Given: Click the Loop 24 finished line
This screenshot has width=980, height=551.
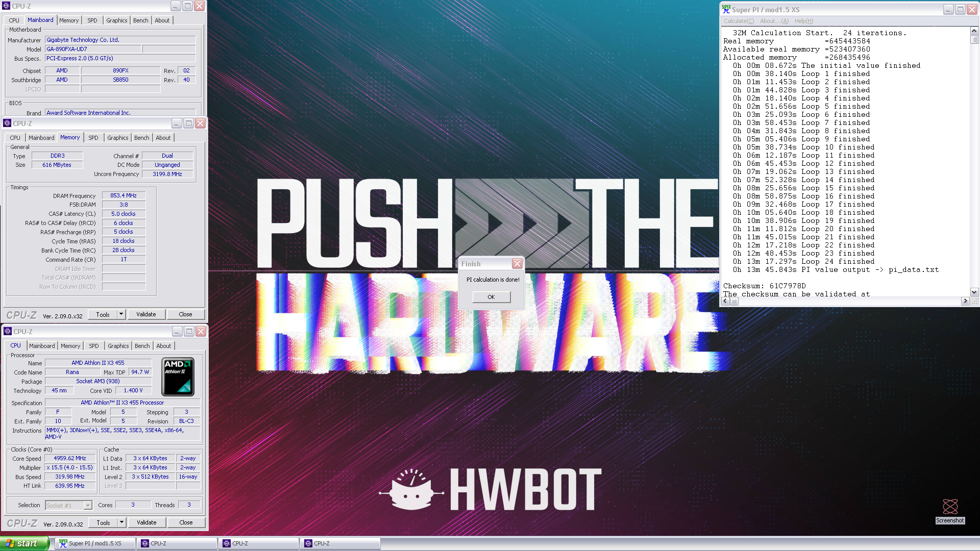Looking at the screenshot, I should [x=803, y=262].
